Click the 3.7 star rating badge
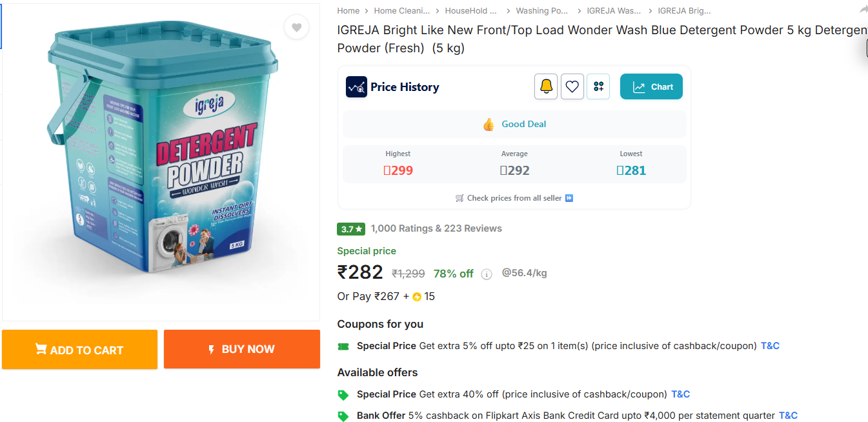The image size is (868, 422). pyautogui.click(x=352, y=229)
